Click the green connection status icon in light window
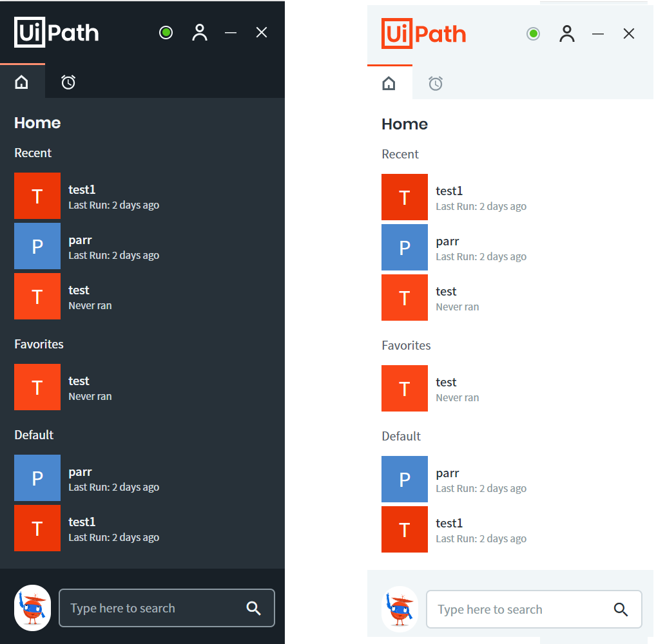 [x=534, y=33]
